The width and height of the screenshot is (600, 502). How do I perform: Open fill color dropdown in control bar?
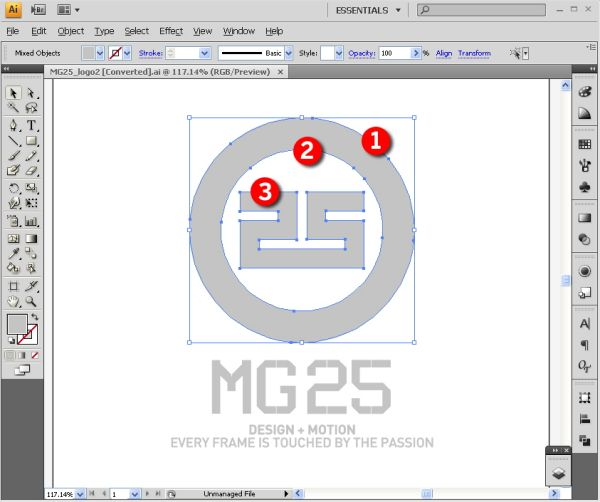(x=99, y=53)
